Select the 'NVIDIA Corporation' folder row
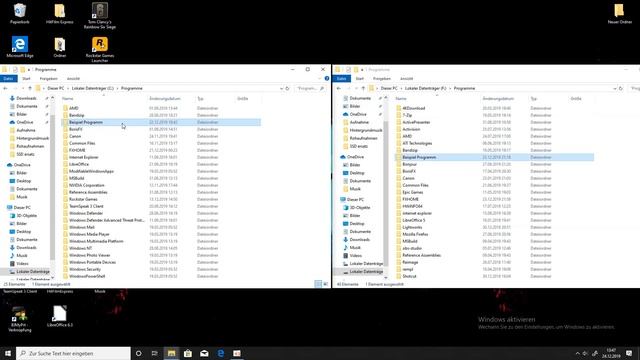This screenshot has height=360, width=640. point(161,185)
